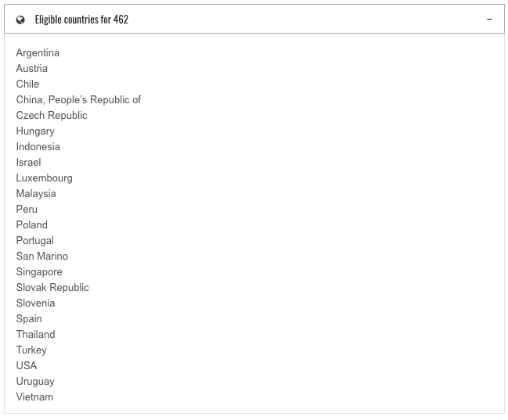The width and height of the screenshot is (508, 420).
Task: Select Argentina in the country list
Action: [x=38, y=52]
